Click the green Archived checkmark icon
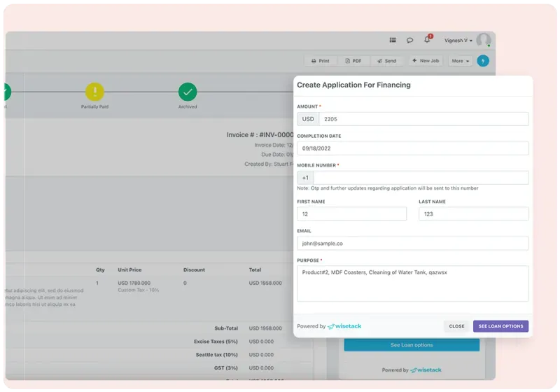This screenshot has width=560, height=392. tap(187, 92)
